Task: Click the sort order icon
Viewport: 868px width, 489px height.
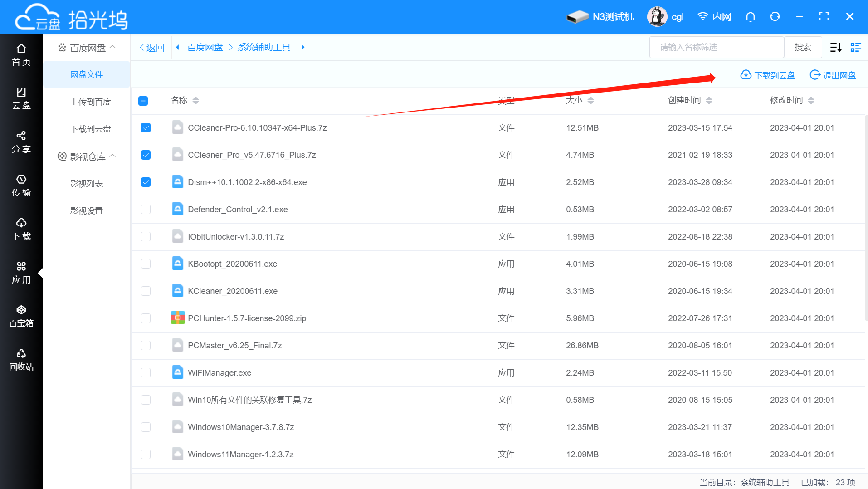Action: click(x=836, y=47)
